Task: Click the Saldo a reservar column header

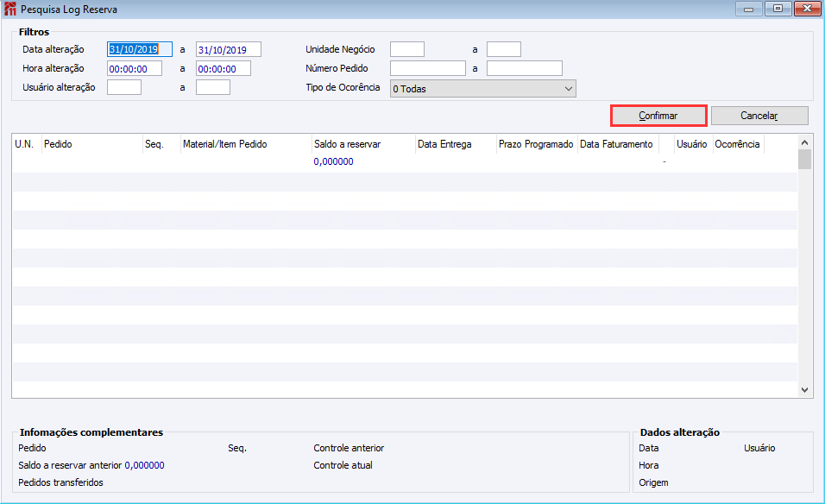Action: [x=363, y=144]
